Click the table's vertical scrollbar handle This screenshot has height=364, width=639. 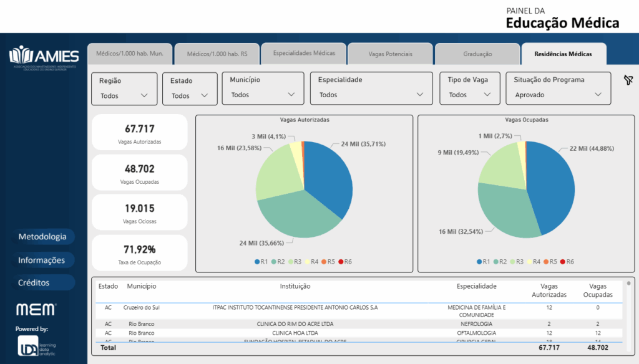click(628, 284)
